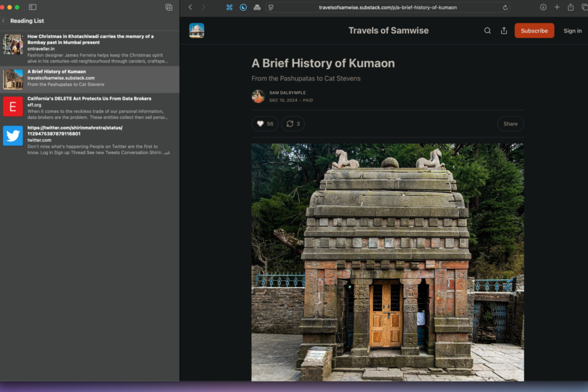Open a new tab with plus icon
The width and height of the screenshot is (588, 392).
click(x=557, y=7)
